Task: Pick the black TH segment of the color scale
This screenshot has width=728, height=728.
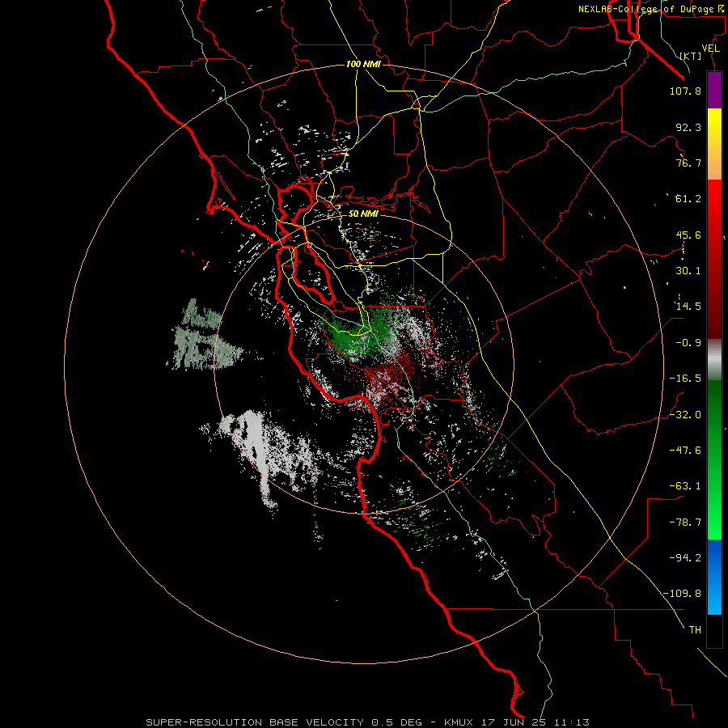Action: click(714, 630)
